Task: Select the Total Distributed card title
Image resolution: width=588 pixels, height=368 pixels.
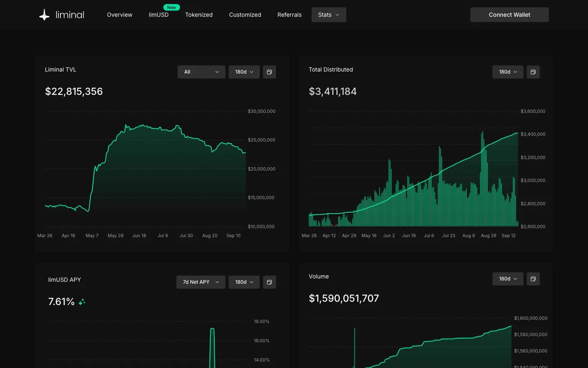Action: tap(331, 70)
